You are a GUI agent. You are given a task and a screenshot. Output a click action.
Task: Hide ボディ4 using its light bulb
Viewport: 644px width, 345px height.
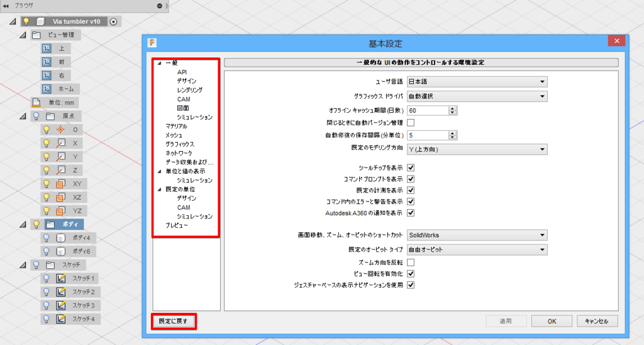[x=47, y=238]
